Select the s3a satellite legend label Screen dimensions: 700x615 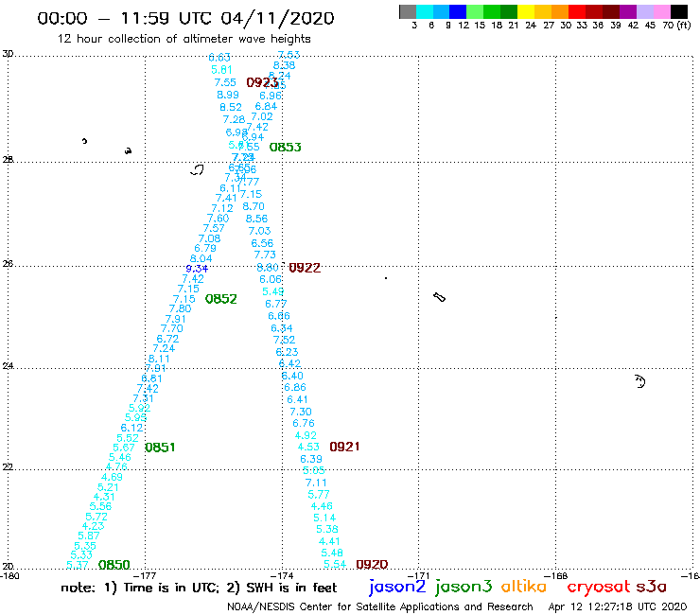click(651, 588)
